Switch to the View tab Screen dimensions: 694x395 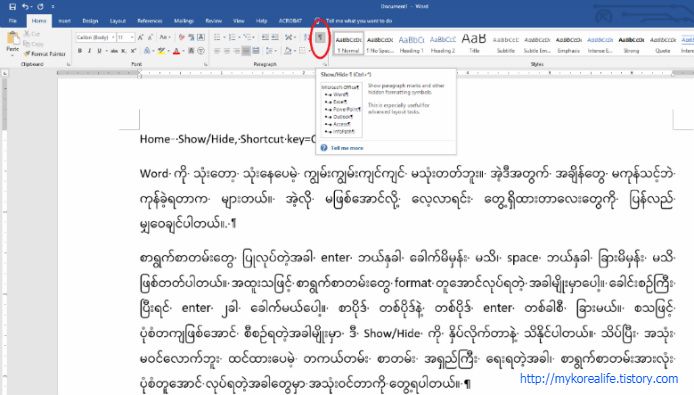click(x=239, y=21)
